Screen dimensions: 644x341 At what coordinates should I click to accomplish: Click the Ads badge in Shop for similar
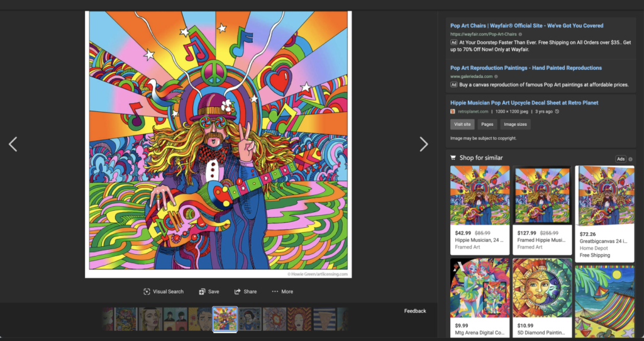point(621,159)
